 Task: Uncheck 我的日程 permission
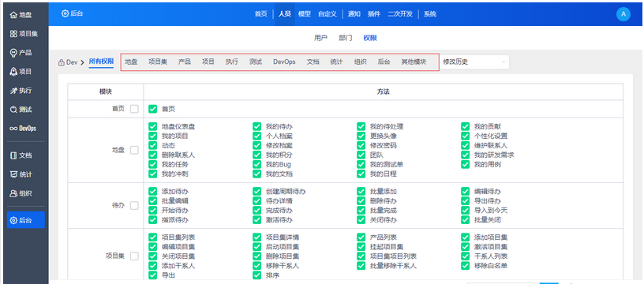point(361,174)
